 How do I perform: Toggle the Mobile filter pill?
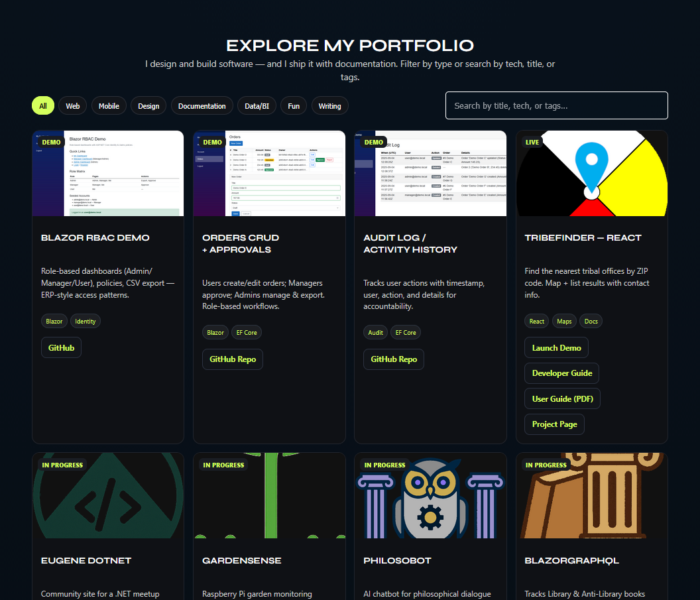click(x=109, y=105)
